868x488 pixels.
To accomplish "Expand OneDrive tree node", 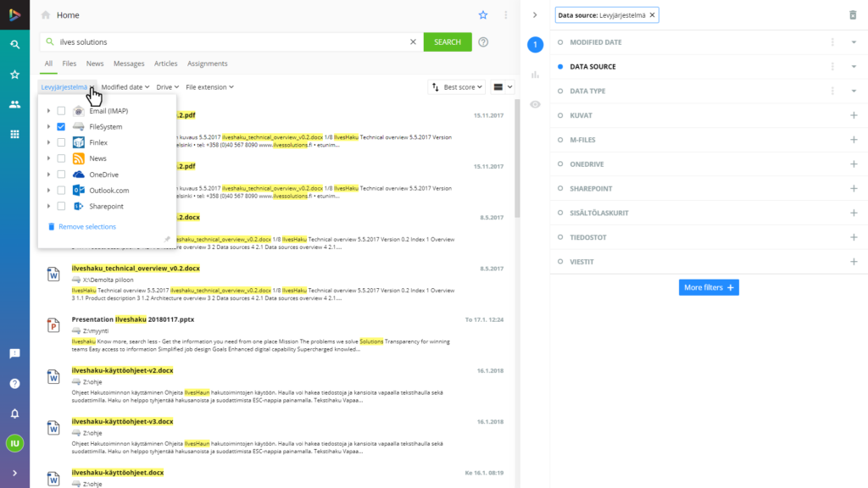I will pyautogui.click(x=48, y=175).
